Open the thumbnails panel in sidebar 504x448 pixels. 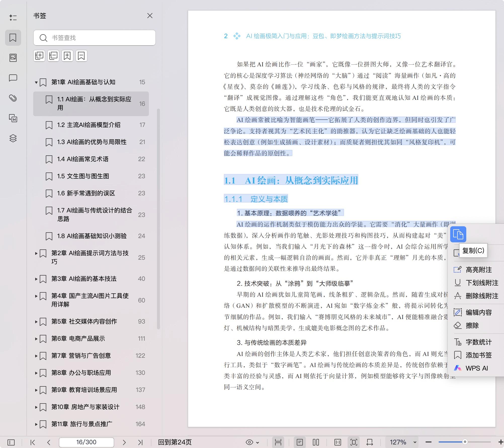(x=13, y=58)
